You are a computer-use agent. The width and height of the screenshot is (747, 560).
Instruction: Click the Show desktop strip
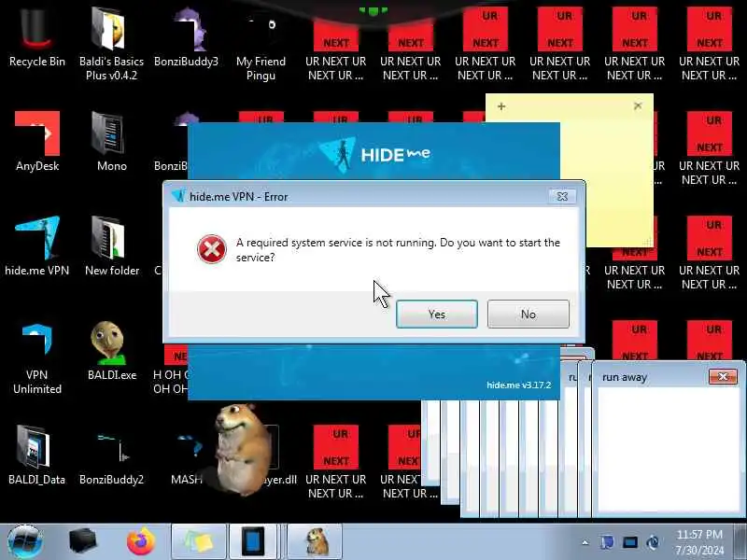tap(740, 541)
